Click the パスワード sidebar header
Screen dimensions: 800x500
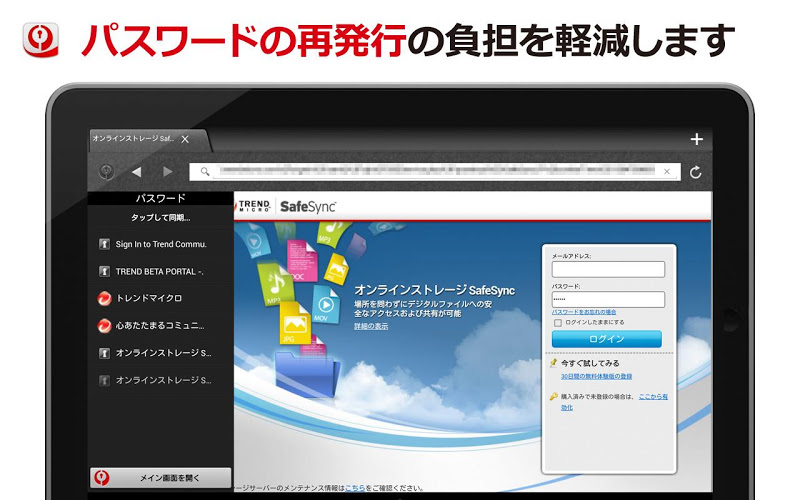[160, 198]
